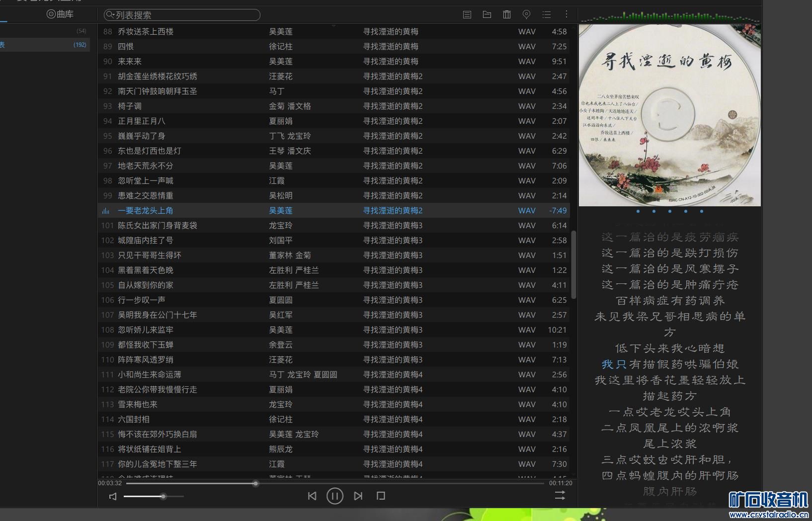Locate current playing track pin icon
812x521 pixels.
click(527, 14)
